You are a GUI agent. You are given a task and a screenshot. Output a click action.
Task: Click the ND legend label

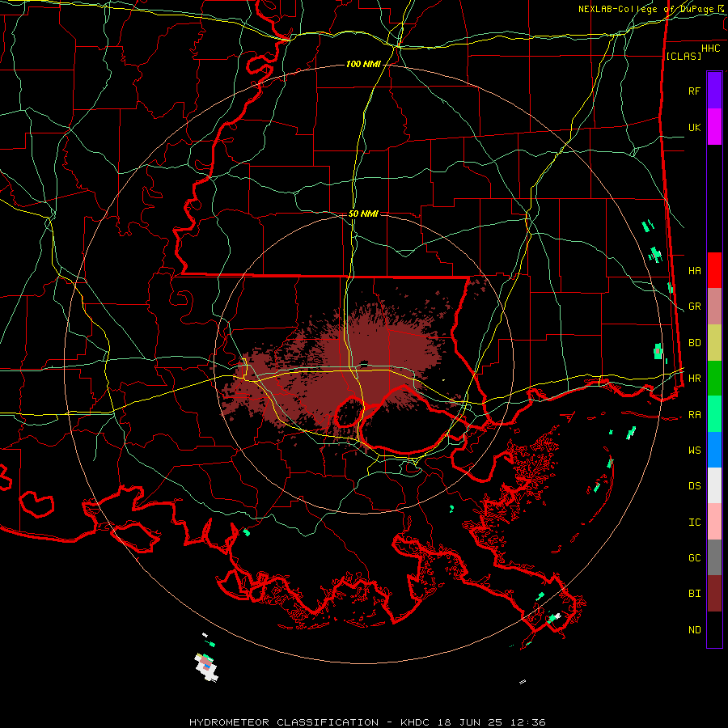click(694, 630)
